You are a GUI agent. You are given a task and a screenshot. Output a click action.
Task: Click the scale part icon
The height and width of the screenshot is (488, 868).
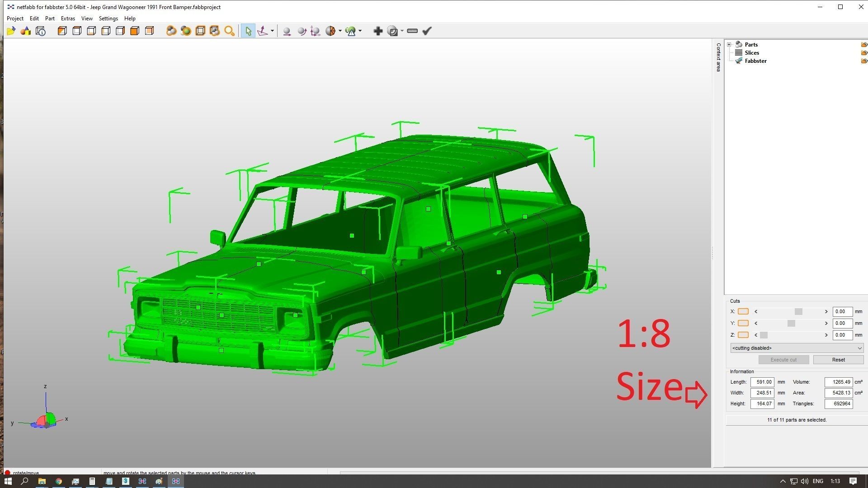tap(316, 31)
